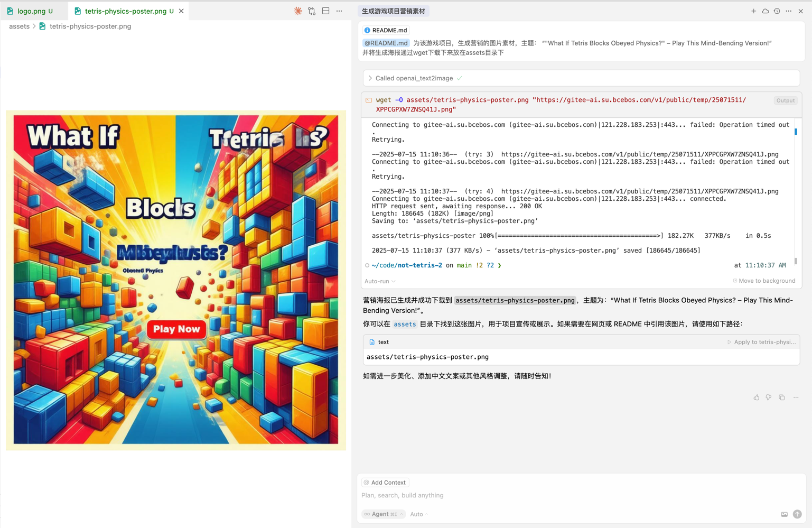Open chat history clock icon
The width and height of the screenshot is (812, 528).
[x=777, y=11]
